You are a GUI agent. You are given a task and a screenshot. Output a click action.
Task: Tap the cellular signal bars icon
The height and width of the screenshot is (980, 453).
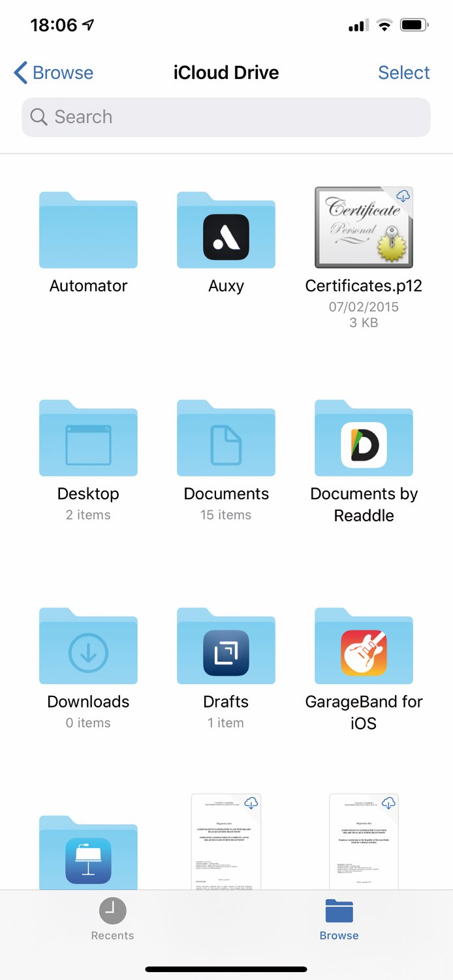pyautogui.click(x=358, y=26)
